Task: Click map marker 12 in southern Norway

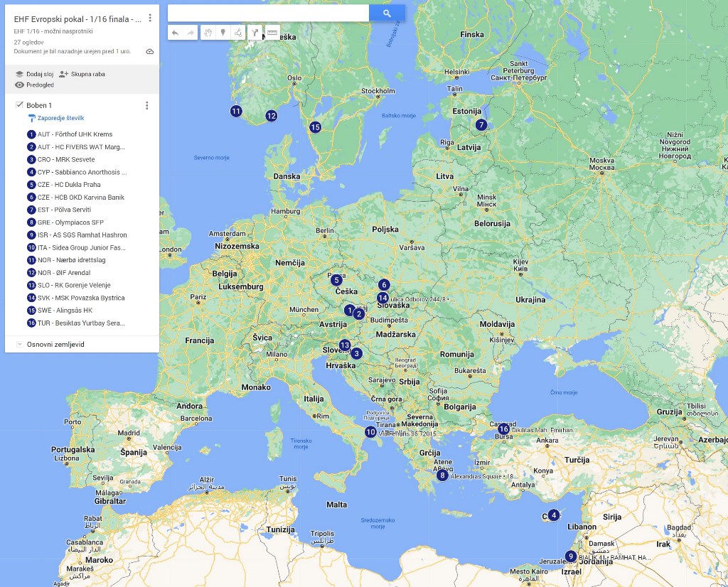Action: point(271,116)
